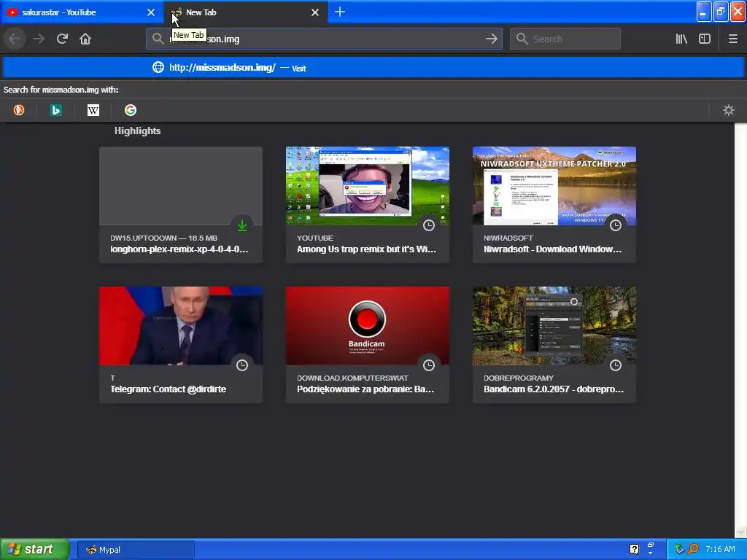Screen dimensions: 747x560
Task: Close the New Tab tab
Action: pyautogui.click(x=315, y=12)
